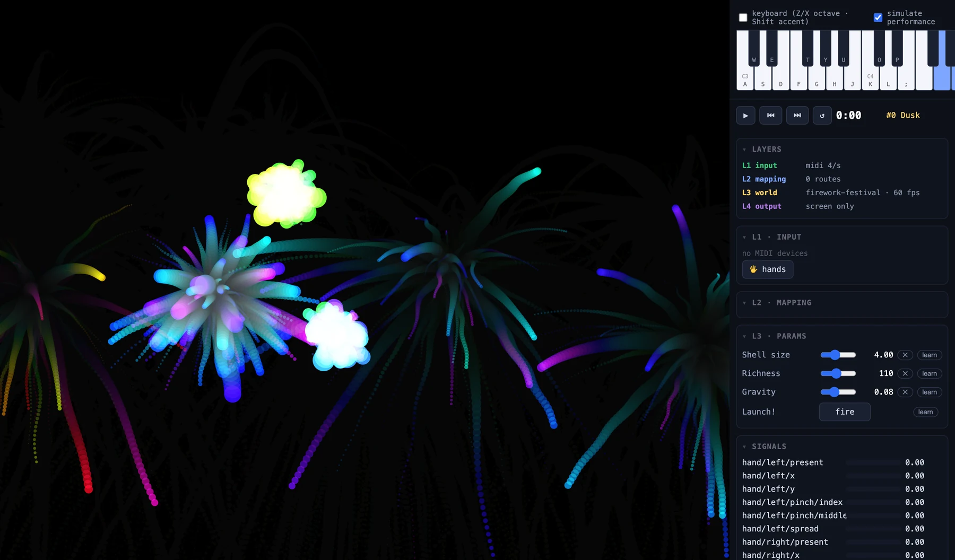
Task: Click learn for Richness
Action: click(x=929, y=374)
